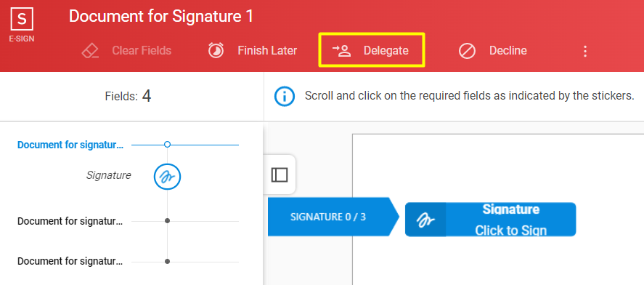The width and height of the screenshot is (644, 285).
Task: Select the first highlighted document in sidebar
Action: 70,145
